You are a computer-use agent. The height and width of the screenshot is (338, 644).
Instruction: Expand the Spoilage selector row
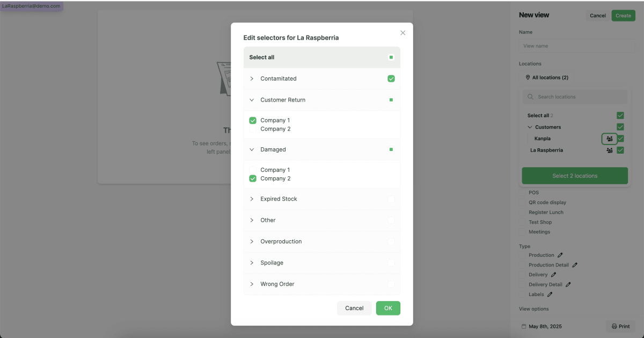point(252,263)
